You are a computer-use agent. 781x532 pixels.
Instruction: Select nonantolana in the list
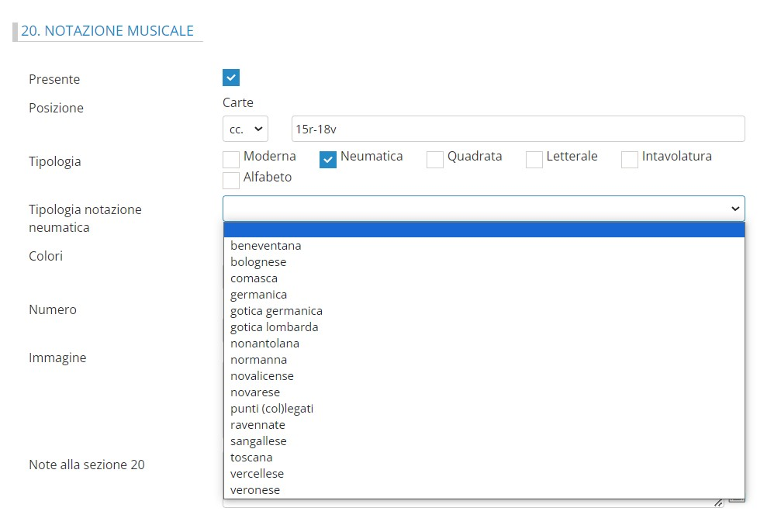tap(264, 344)
